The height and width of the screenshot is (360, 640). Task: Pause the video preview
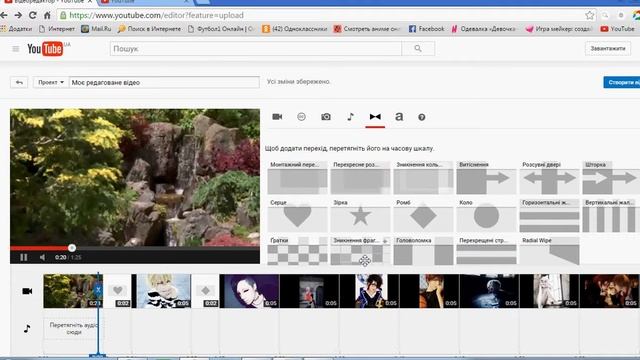point(24,257)
